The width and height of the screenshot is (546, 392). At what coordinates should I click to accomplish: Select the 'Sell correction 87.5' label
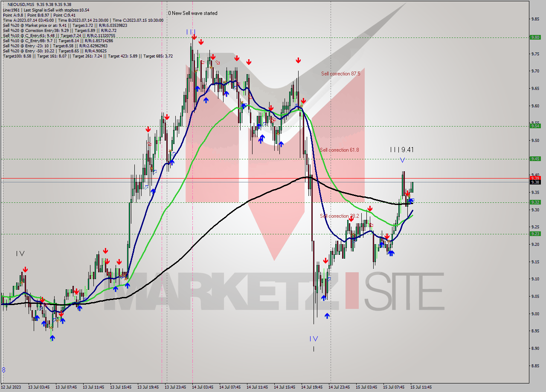[x=340, y=74]
